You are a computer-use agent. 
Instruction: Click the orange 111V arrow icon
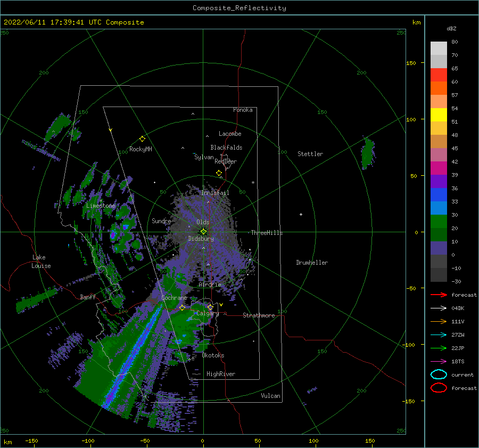439,321
